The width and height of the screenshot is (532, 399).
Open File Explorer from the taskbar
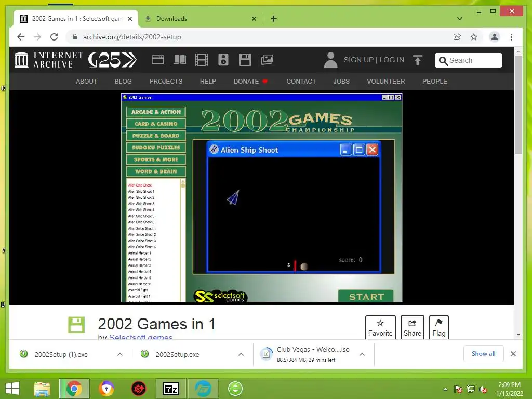coord(42,389)
